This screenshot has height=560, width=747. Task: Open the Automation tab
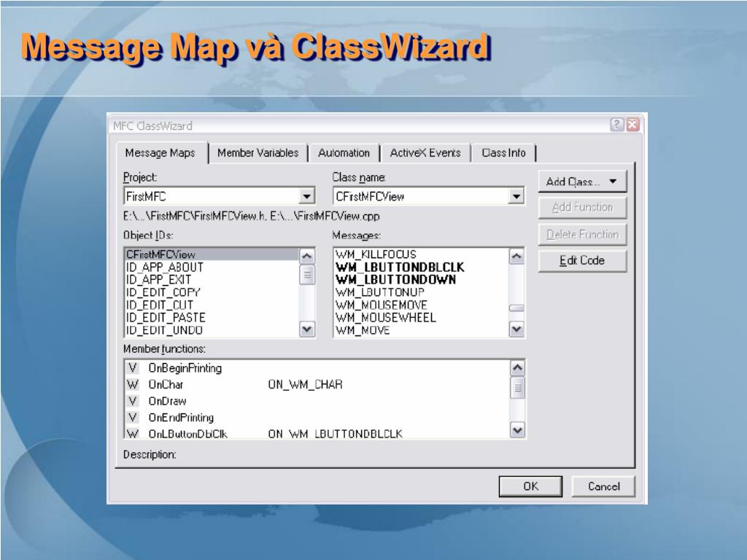tap(344, 153)
